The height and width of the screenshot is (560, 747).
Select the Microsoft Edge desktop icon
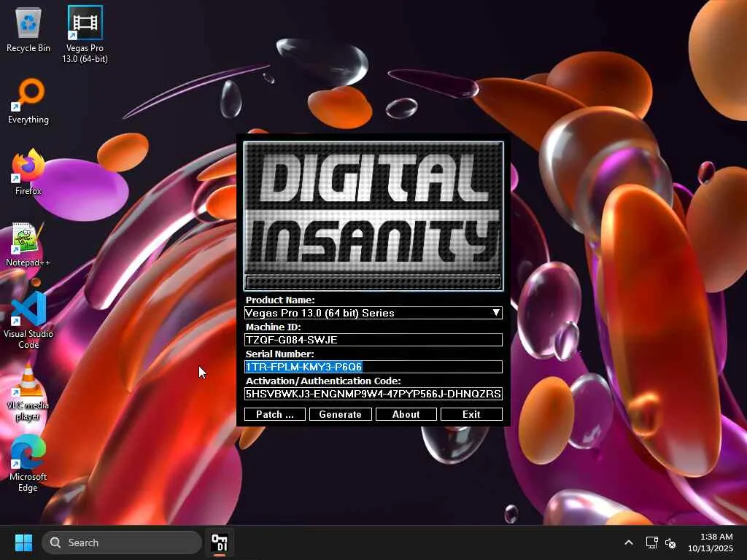click(28, 464)
